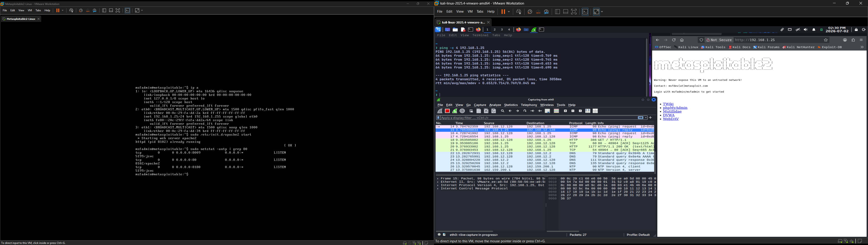The image size is (868, 245).
Task: Pause the Kali VM with orange pause button
Action: coord(503,12)
